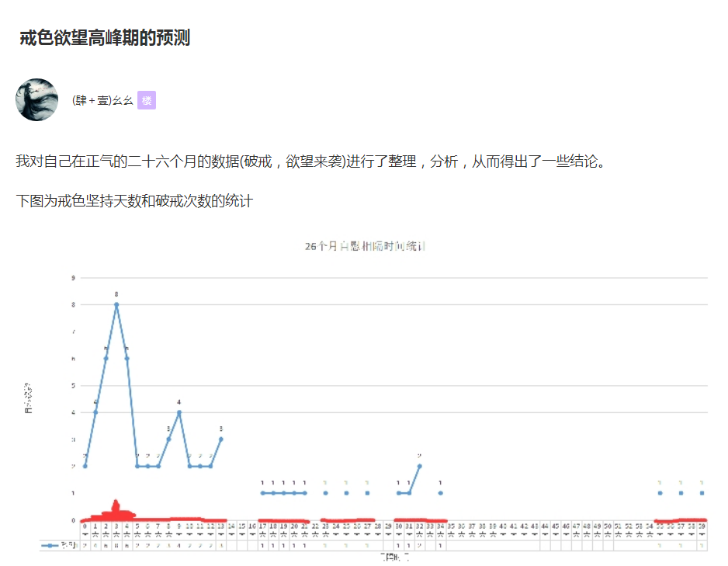Click the chart title 26个月 above the graph

pos(365,246)
